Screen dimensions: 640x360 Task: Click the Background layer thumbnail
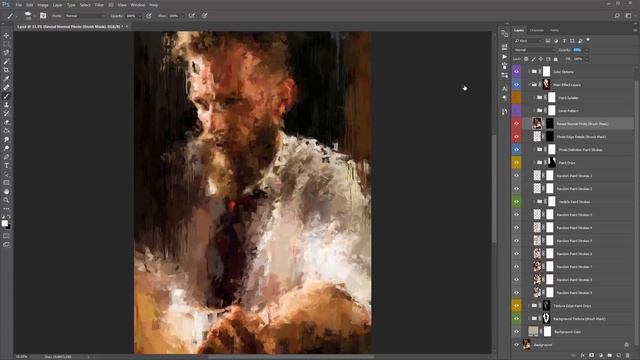(527, 344)
